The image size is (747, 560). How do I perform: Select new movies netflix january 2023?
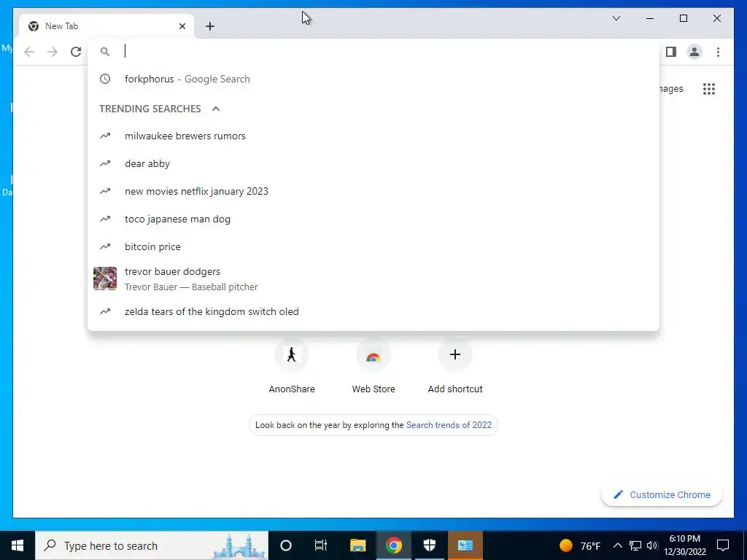pos(373,192)
